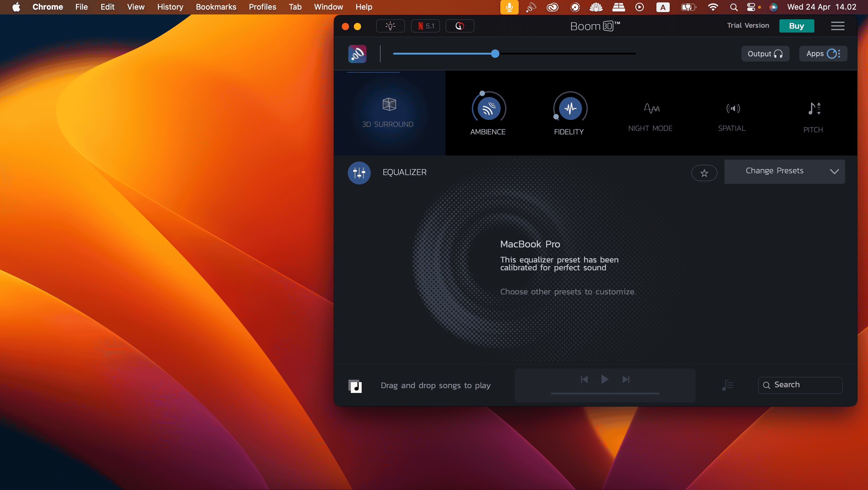Image resolution: width=868 pixels, height=490 pixels.
Task: Click the light bulb tips icon
Action: tap(390, 26)
